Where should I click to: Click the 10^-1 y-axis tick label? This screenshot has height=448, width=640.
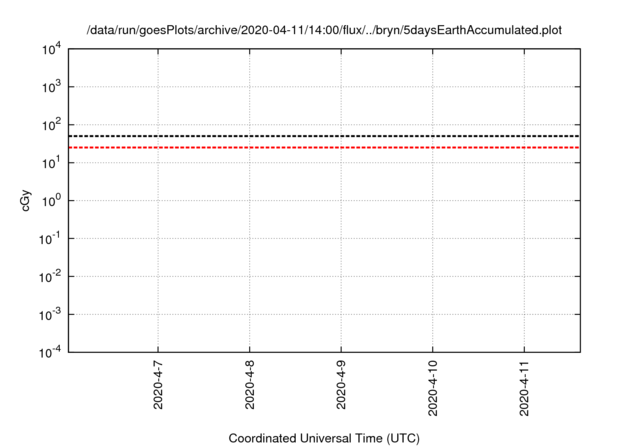50,239
